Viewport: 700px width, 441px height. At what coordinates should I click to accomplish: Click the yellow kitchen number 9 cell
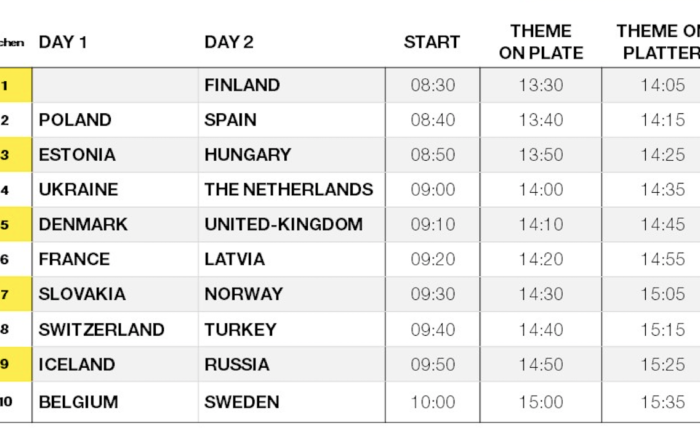click(x=16, y=364)
